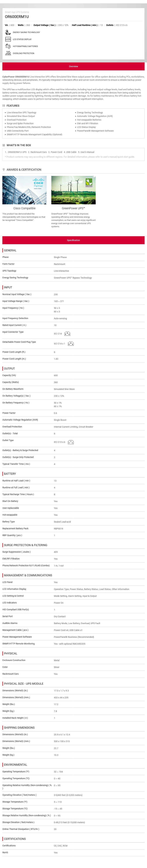The height and width of the screenshot is (868, 147).
Task: Click the Cisco Compatible caption text
Action: click(x=24, y=208)
